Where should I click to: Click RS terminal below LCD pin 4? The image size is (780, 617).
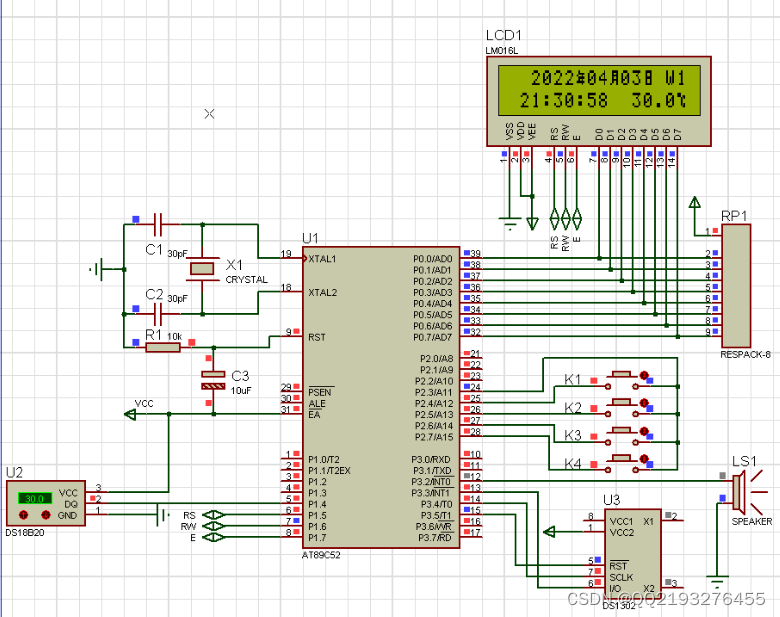coord(555,217)
